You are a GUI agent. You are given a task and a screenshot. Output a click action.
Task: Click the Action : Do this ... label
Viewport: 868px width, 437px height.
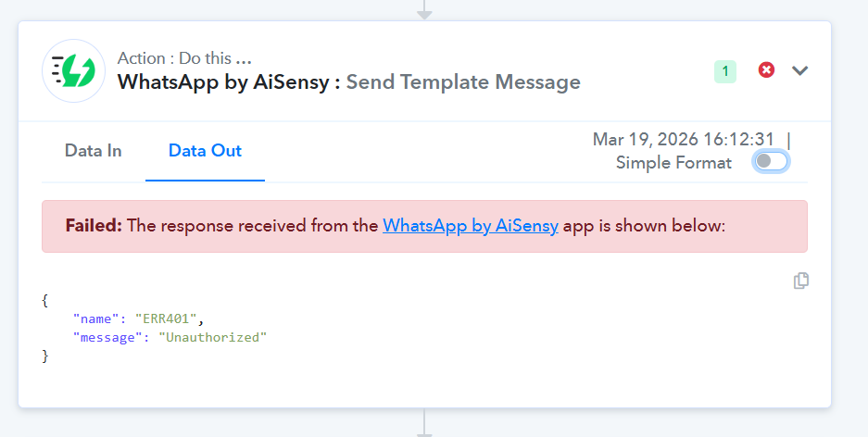(184, 58)
